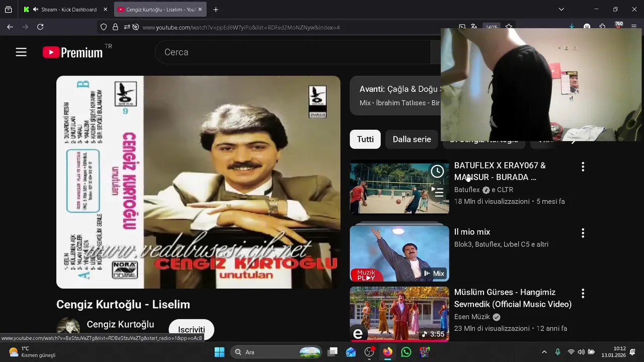
Task: Open the Windows Start menu
Action: [x=219, y=352]
